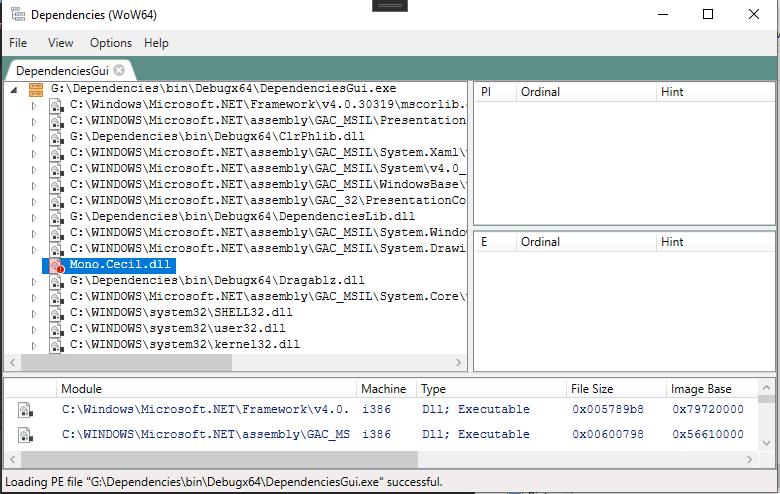Close the DependenciesGui tab
The image size is (780, 494).
pyautogui.click(x=119, y=70)
